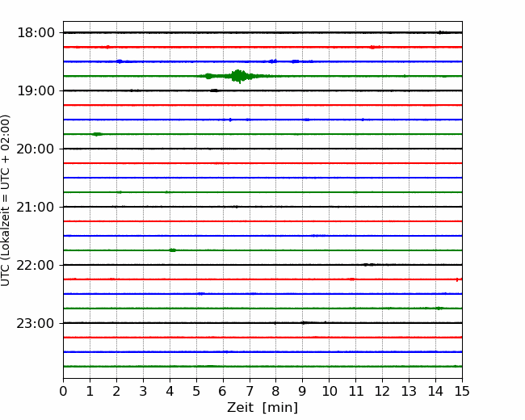This screenshot has height=420, width=525.
Task: Select x-axis tick label 5
Action: (x=196, y=391)
